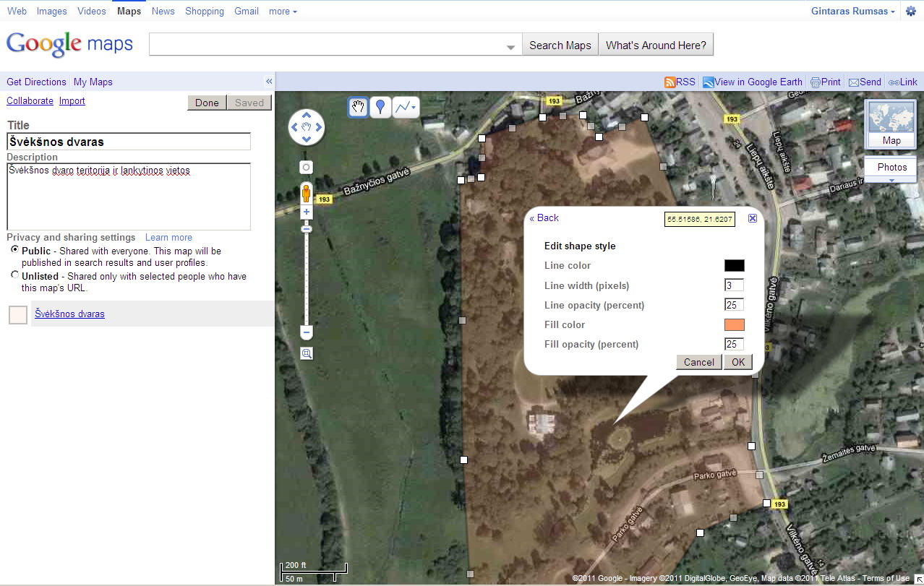924x586 pixels.
Task: Click the Street View pegman icon
Action: tap(307, 193)
